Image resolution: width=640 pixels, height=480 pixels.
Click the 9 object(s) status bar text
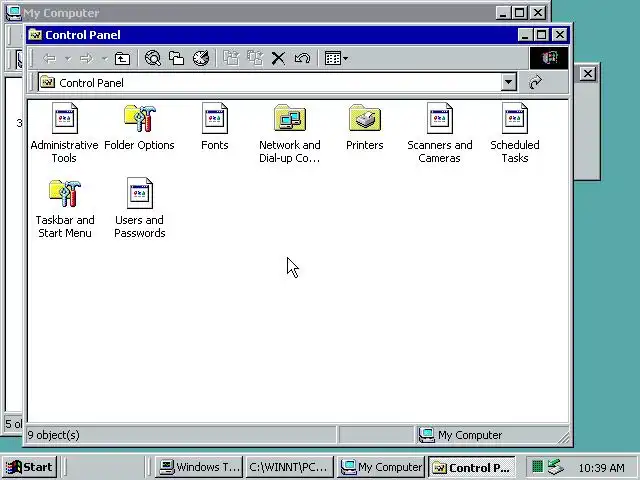click(53, 435)
